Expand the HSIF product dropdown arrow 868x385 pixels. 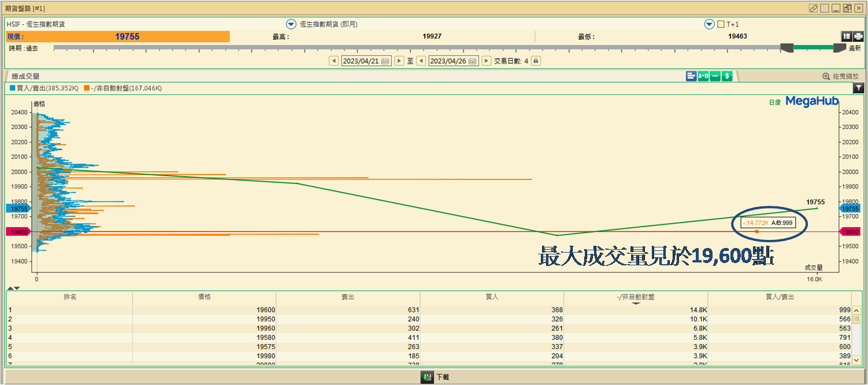[291, 24]
